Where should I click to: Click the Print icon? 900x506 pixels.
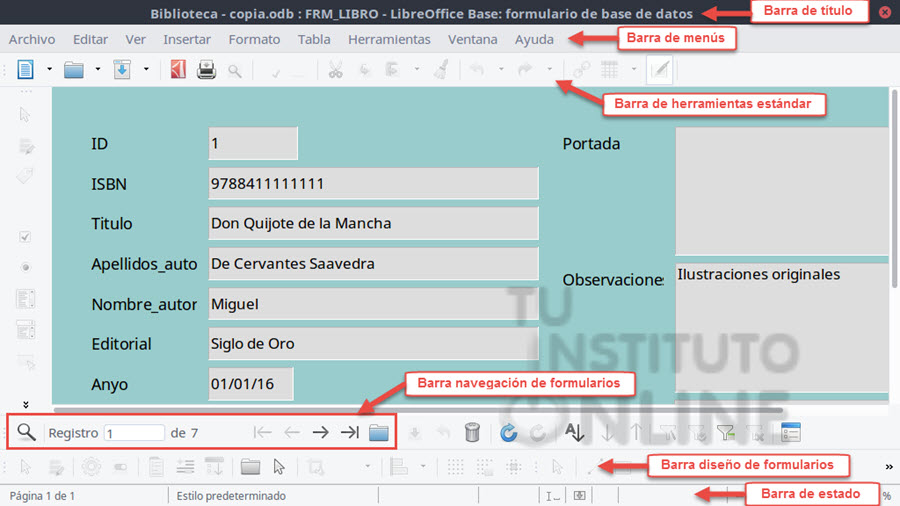(206, 69)
